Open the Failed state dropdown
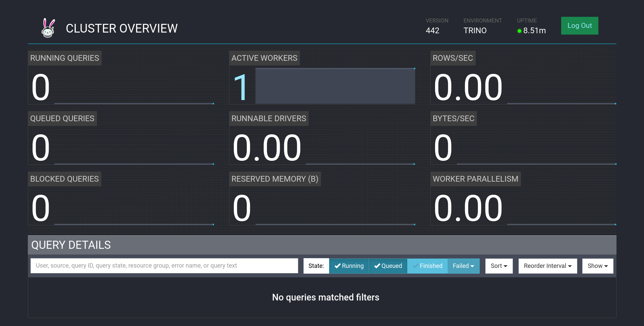This screenshot has width=644, height=326. (x=463, y=266)
